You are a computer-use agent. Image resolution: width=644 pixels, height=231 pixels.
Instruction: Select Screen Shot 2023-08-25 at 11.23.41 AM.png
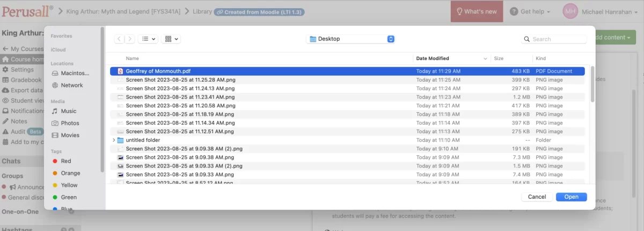click(x=347, y=97)
